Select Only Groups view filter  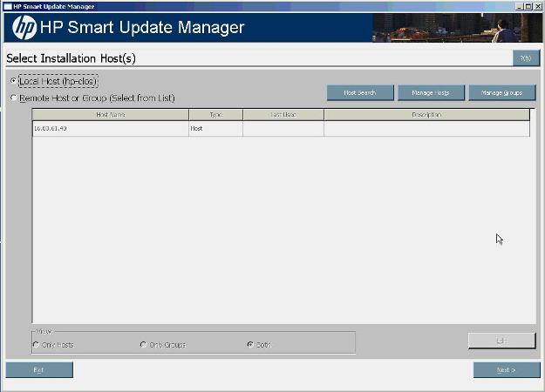point(143,345)
